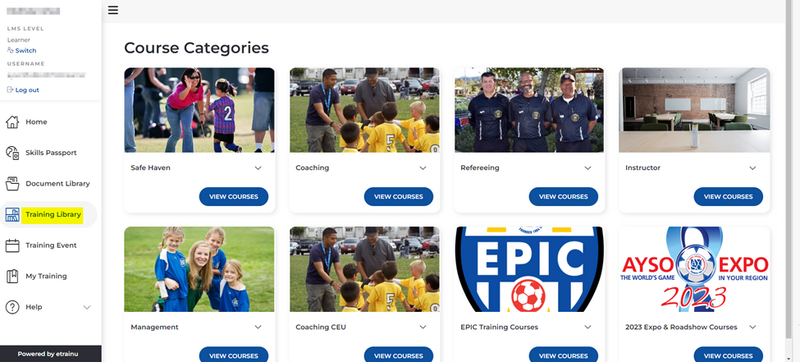View courses for Coaching category
Image resolution: width=800 pixels, height=362 pixels.
[x=398, y=196]
